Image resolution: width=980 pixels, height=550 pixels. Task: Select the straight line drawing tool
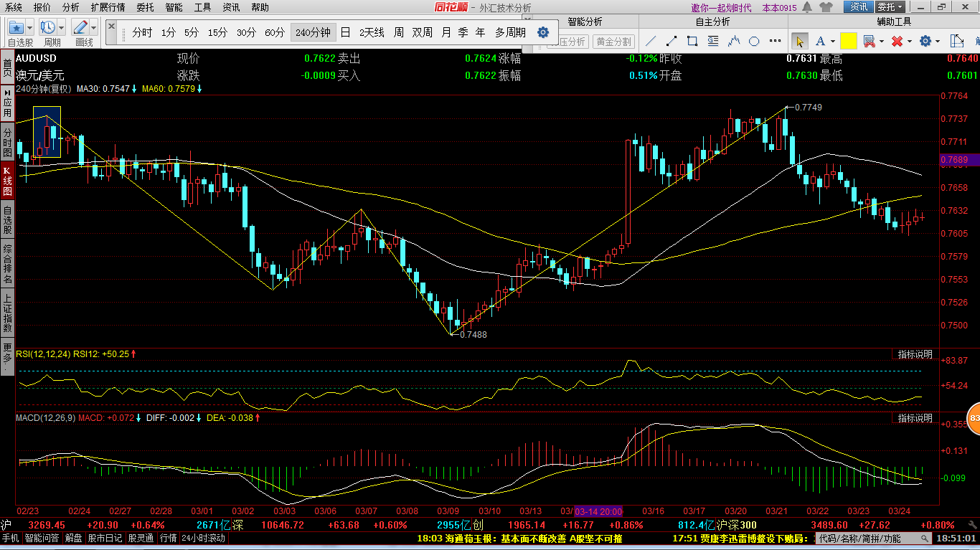coord(651,42)
